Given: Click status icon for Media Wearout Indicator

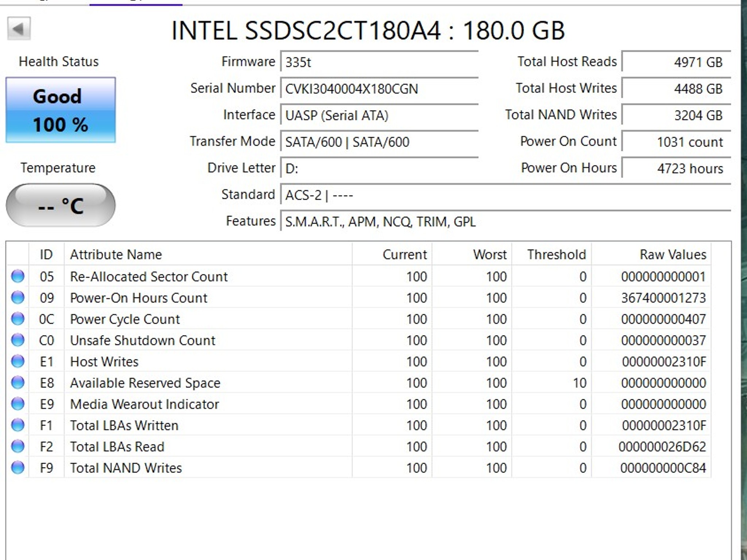Looking at the screenshot, I should tap(18, 404).
